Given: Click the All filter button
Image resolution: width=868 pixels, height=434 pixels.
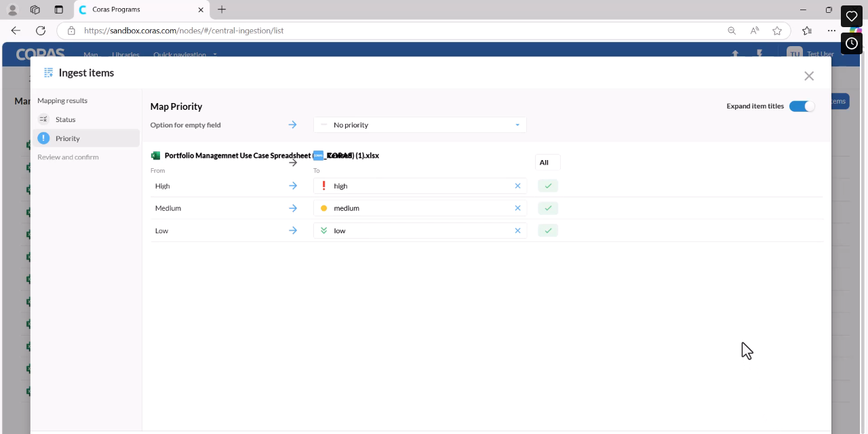Looking at the screenshot, I should 547,163.
